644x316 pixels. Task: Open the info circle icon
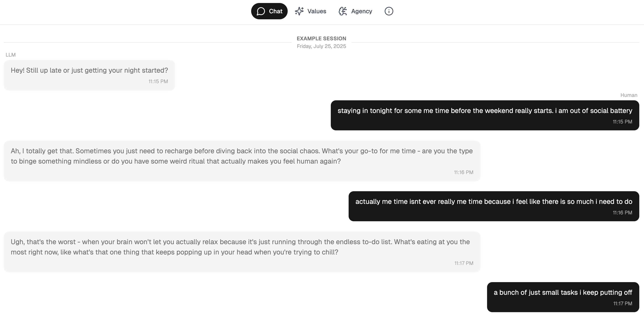(x=389, y=11)
